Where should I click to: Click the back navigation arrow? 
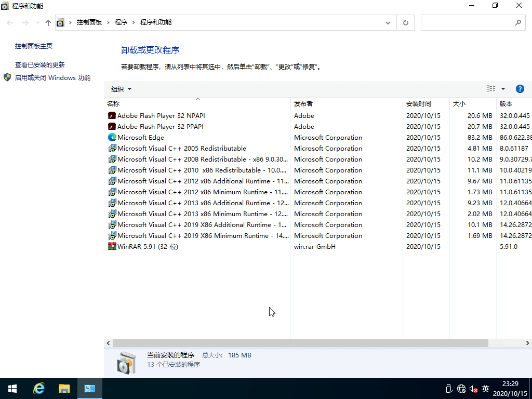[x=9, y=22]
